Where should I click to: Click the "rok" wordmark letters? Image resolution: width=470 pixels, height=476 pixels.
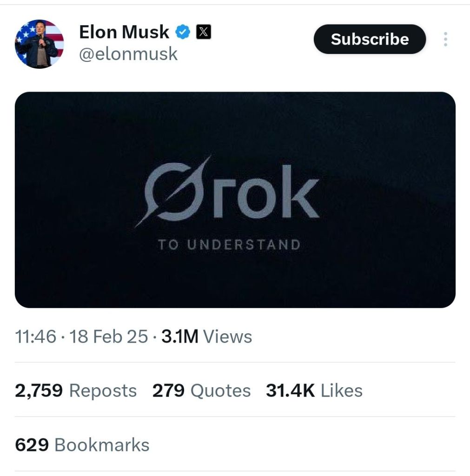[x=266, y=192]
